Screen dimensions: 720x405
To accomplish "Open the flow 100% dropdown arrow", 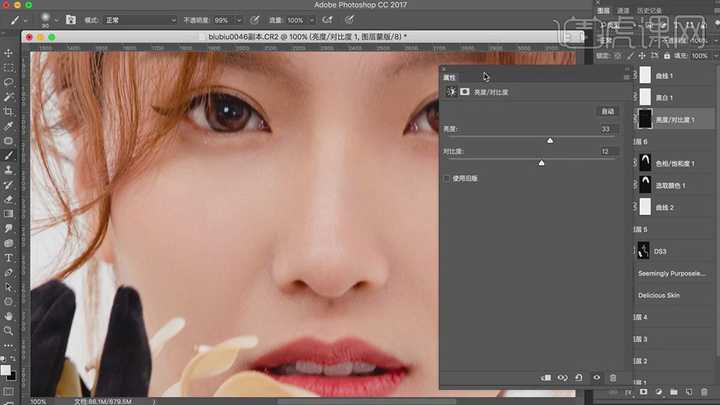I will [312, 20].
